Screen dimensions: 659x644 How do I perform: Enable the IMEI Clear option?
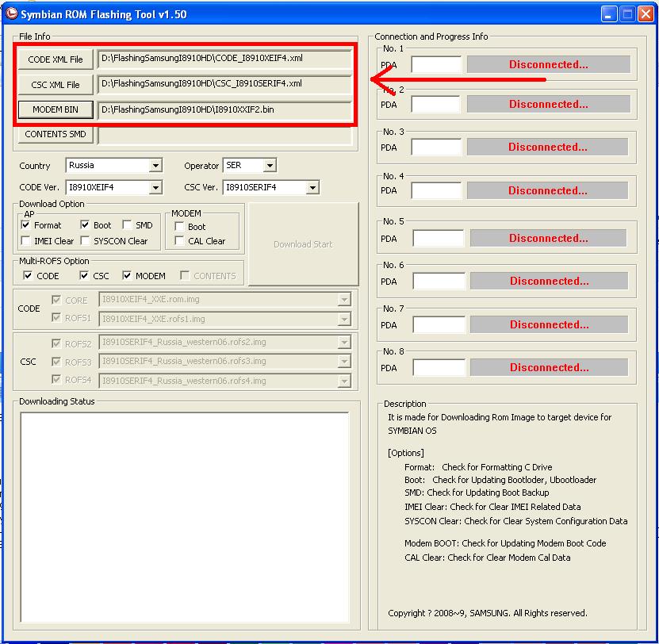pos(26,241)
